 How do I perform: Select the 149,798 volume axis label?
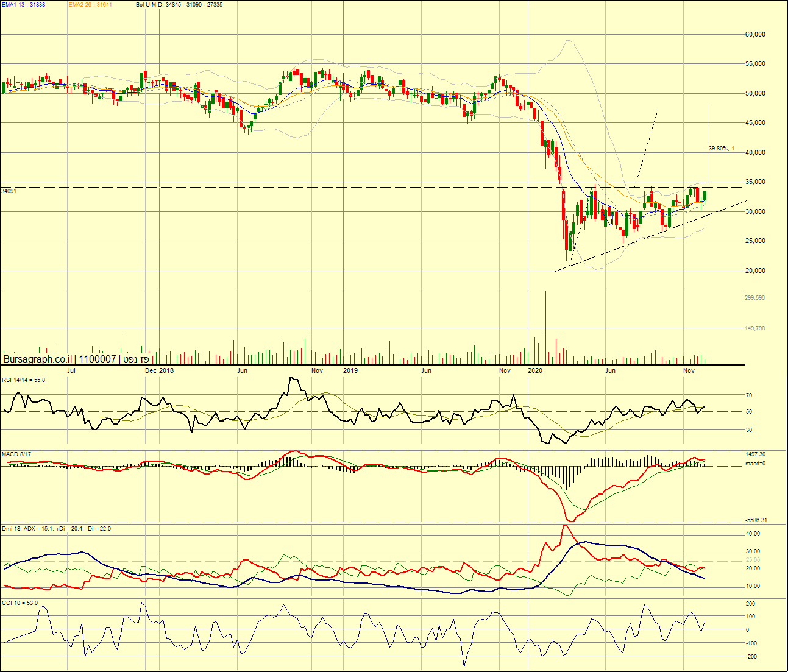click(x=755, y=328)
